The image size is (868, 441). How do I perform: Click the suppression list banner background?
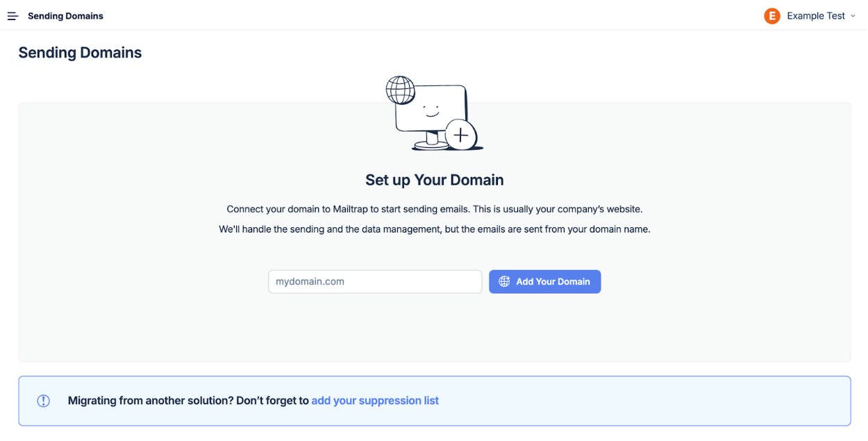pos(625,400)
